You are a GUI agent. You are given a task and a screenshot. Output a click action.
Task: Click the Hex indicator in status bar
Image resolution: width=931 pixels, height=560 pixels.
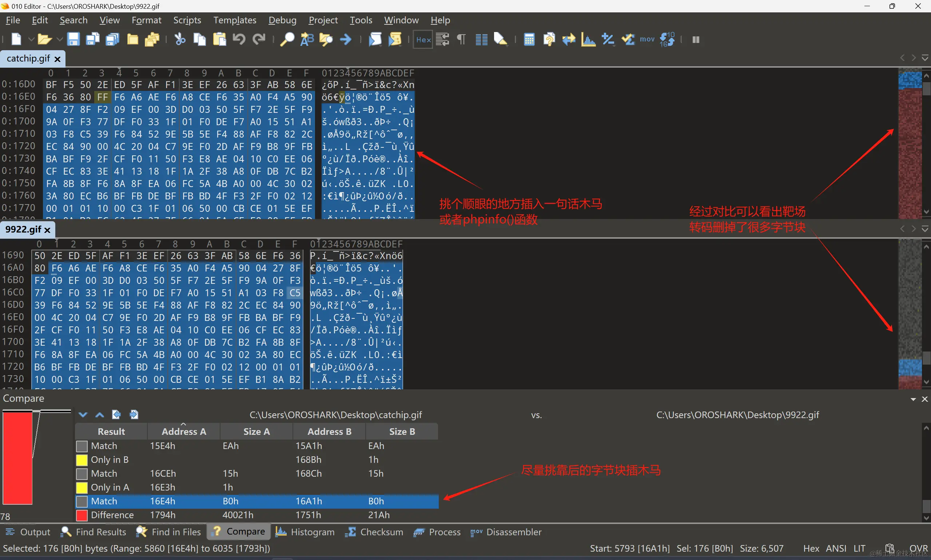tap(811, 549)
